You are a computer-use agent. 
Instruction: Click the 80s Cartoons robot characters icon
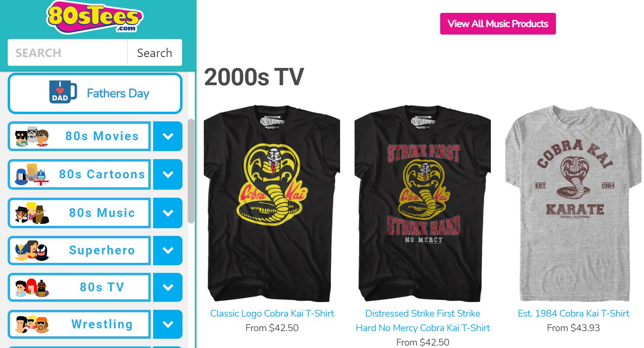32,174
